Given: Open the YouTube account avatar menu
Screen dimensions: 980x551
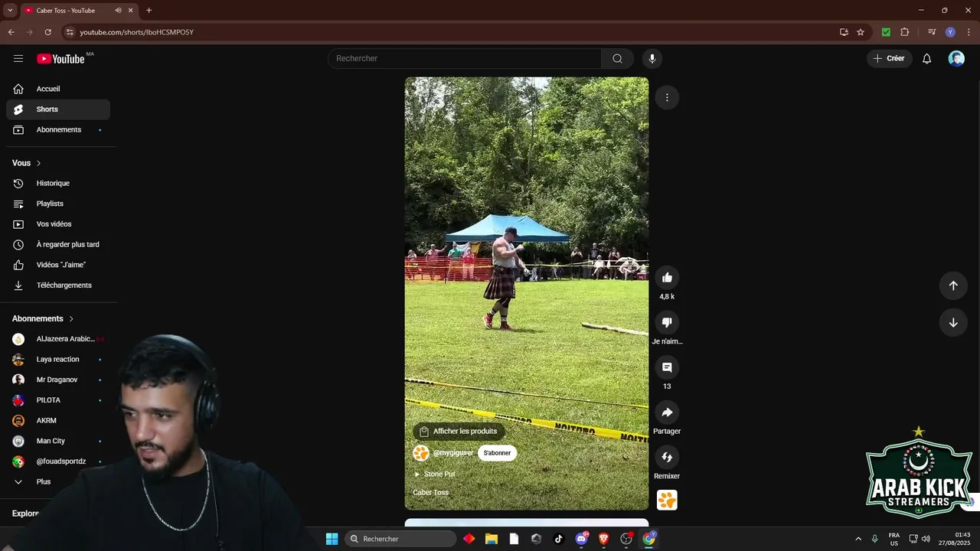Looking at the screenshot, I should (x=956, y=58).
